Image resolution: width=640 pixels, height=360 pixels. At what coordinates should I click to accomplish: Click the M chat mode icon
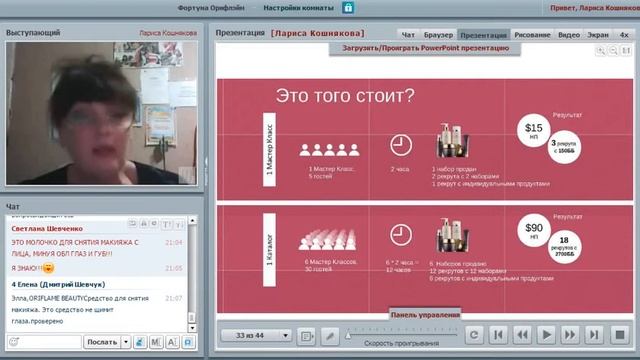(156, 342)
